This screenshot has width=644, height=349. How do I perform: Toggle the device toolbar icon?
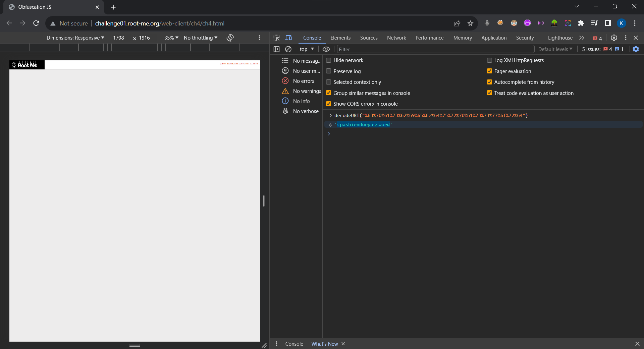pyautogui.click(x=288, y=38)
